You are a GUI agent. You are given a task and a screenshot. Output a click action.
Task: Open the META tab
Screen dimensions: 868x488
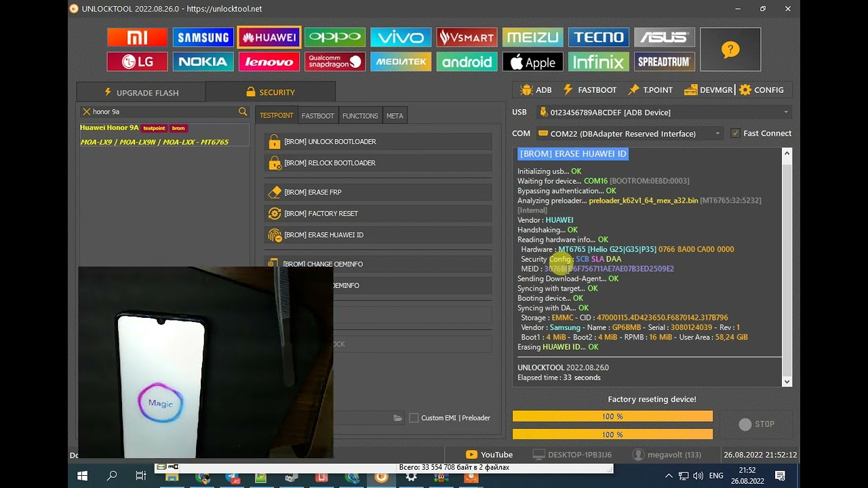(x=395, y=116)
